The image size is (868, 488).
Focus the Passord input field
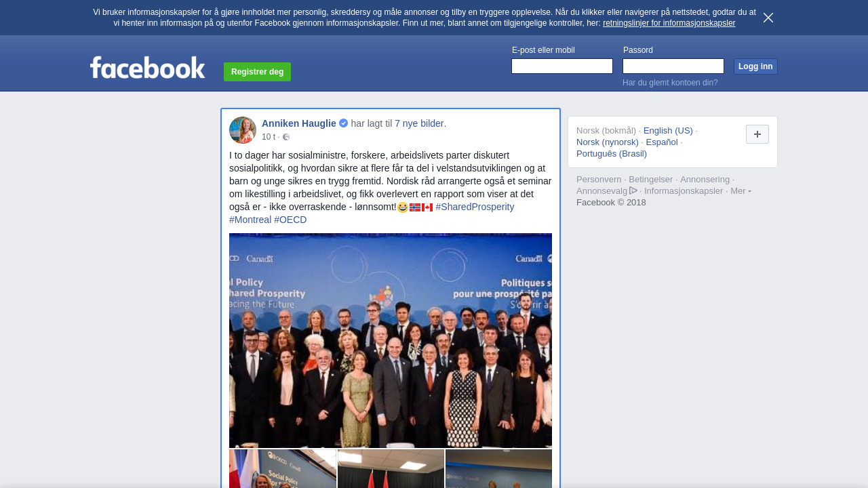click(673, 66)
